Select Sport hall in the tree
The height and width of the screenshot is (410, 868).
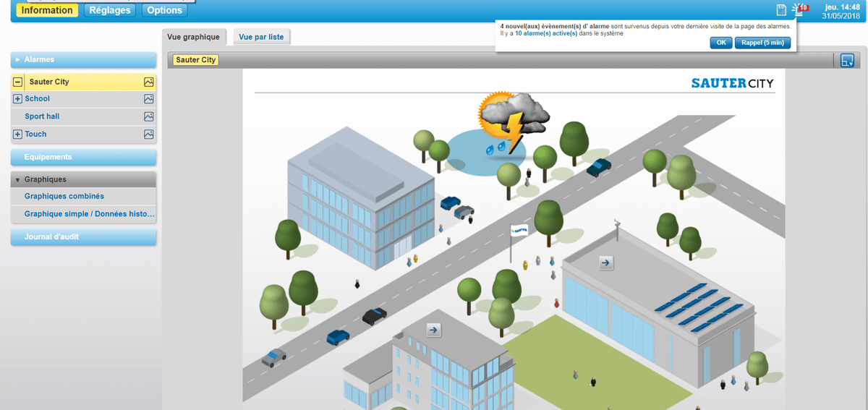pos(42,116)
